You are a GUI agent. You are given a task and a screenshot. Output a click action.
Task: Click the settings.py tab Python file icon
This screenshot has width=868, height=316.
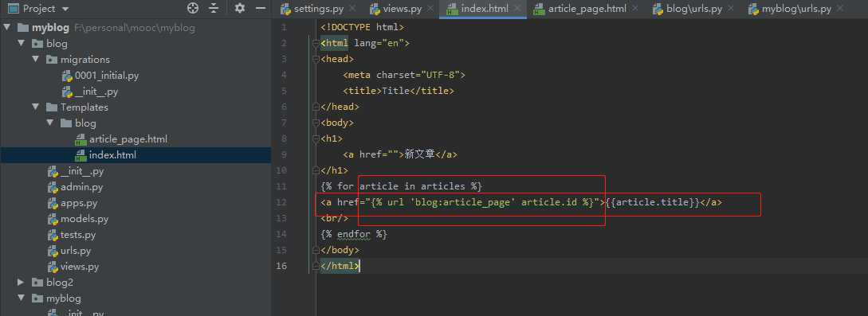285,9
